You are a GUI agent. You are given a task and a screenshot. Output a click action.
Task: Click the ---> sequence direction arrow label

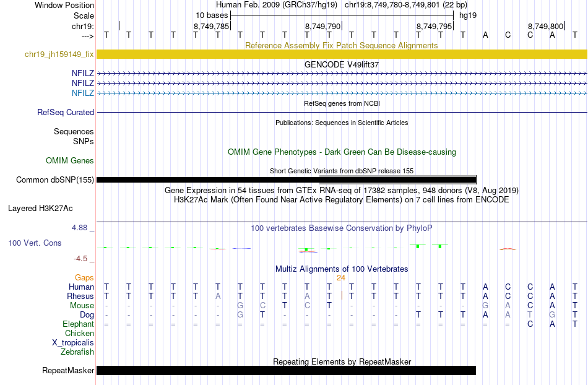(87, 36)
